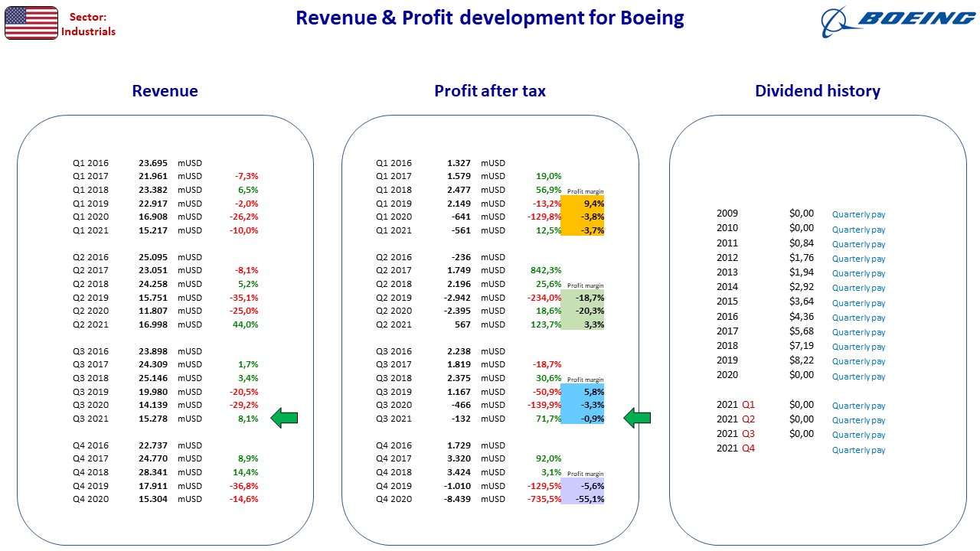The height and width of the screenshot is (551, 980).
Task: Select Q4 2020 revenue value 15.304
Action: pos(152,499)
